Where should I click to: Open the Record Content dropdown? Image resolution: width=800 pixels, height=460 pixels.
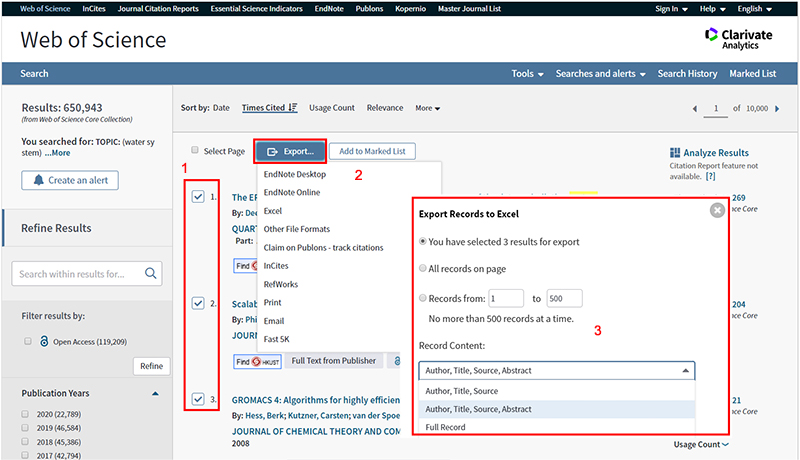(x=557, y=371)
